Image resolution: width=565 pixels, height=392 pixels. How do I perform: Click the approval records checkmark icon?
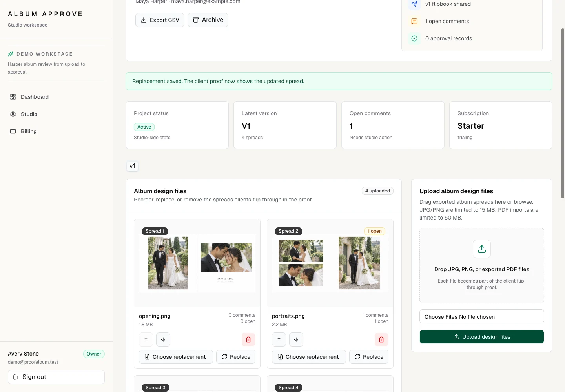414,38
